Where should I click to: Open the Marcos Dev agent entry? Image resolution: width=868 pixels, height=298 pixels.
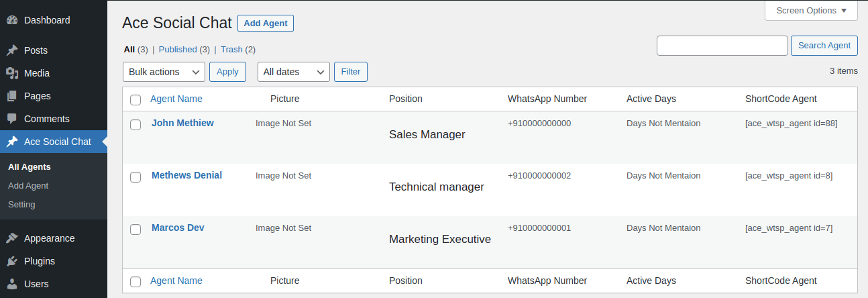coord(178,228)
